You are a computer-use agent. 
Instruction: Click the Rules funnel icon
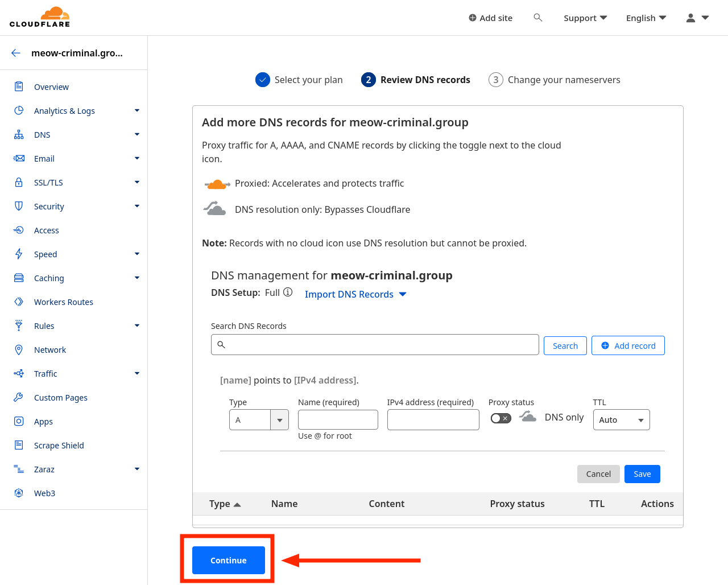pos(19,326)
